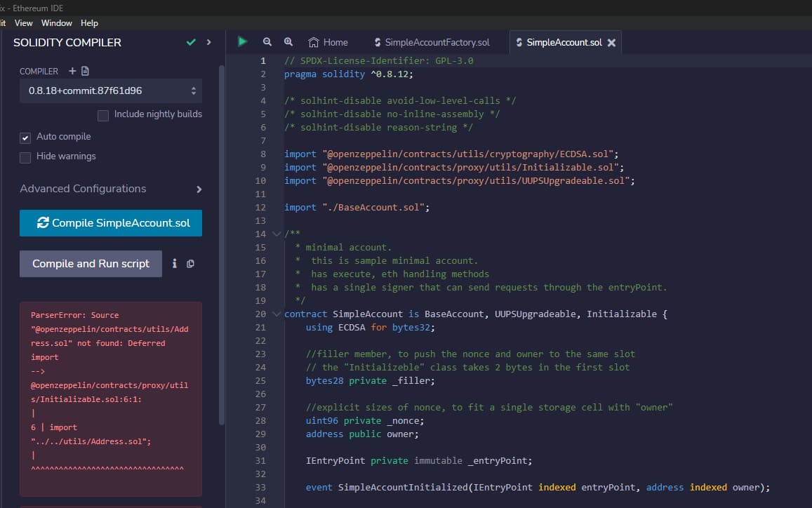Screen dimensions: 812x508
Task: Open the Window menu
Action: click(x=57, y=23)
